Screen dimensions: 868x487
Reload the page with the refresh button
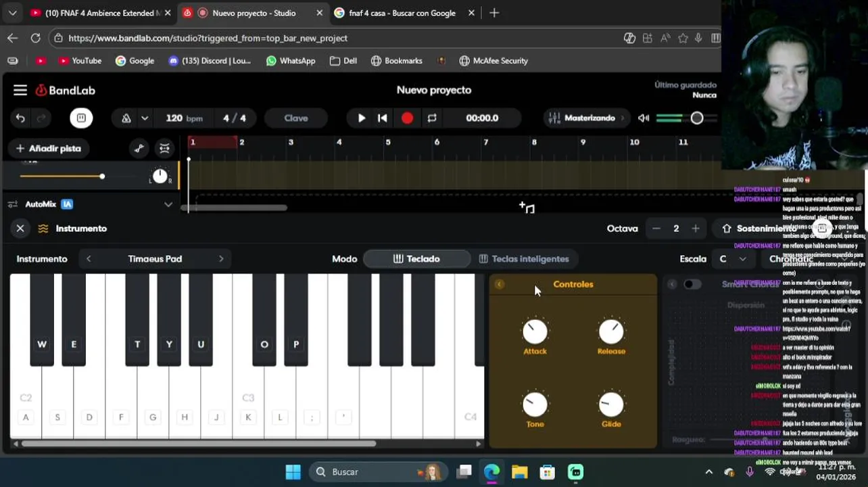coord(35,38)
